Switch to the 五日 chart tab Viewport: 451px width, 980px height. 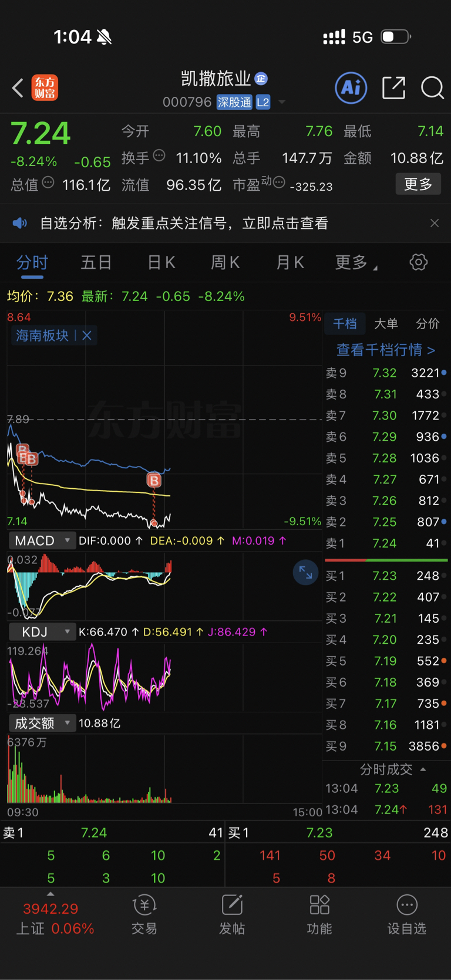click(96, 262)
